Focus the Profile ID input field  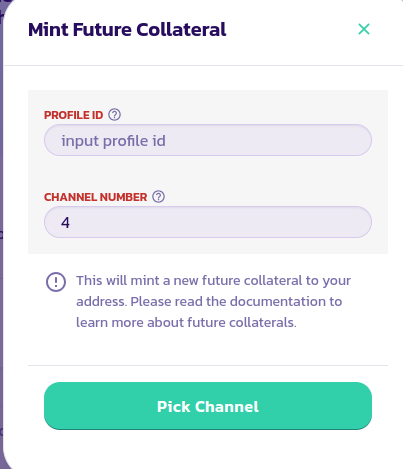pyautogui.click(x=208, y=140)
